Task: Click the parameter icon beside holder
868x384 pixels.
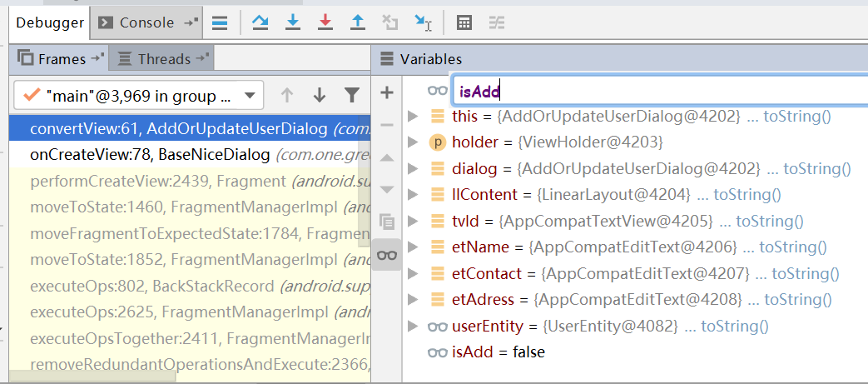Action: (x=437, y=142)
